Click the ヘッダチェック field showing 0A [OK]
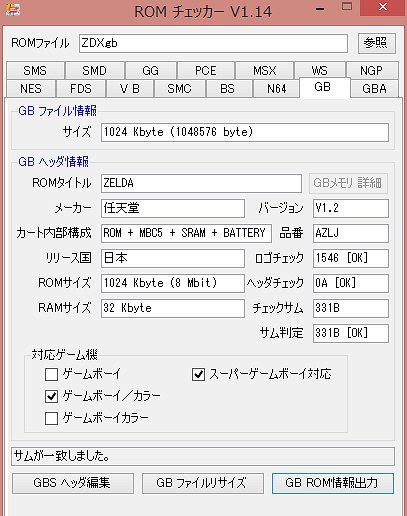The width and height of the screenshot is (407, 516). 351,283
